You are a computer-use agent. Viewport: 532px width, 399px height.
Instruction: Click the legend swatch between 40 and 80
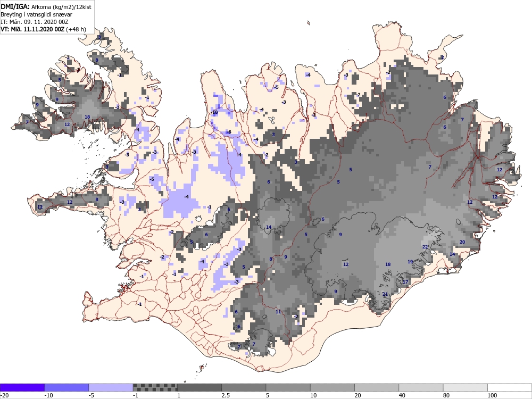point(421,387)
